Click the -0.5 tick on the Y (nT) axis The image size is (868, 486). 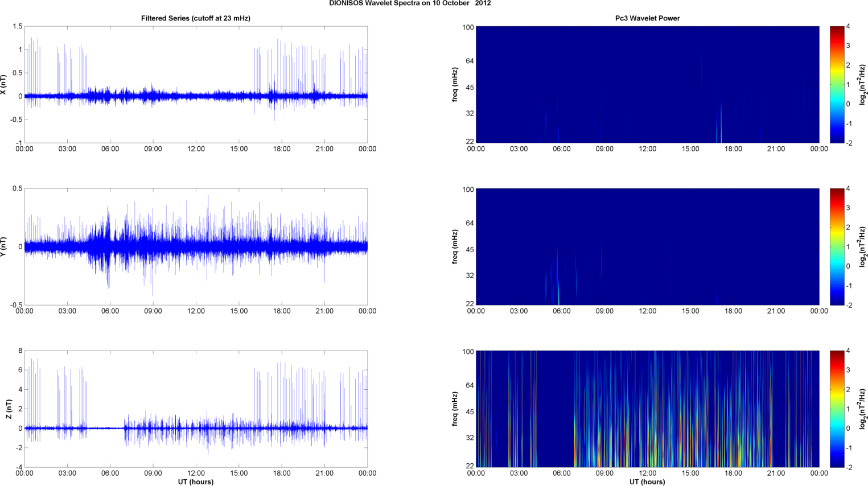[15, 305]
